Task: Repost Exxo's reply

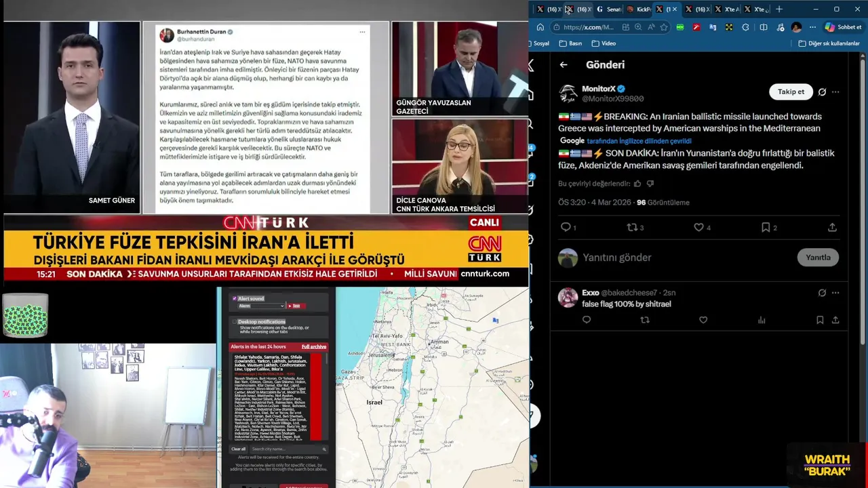Action: point(645,320)
